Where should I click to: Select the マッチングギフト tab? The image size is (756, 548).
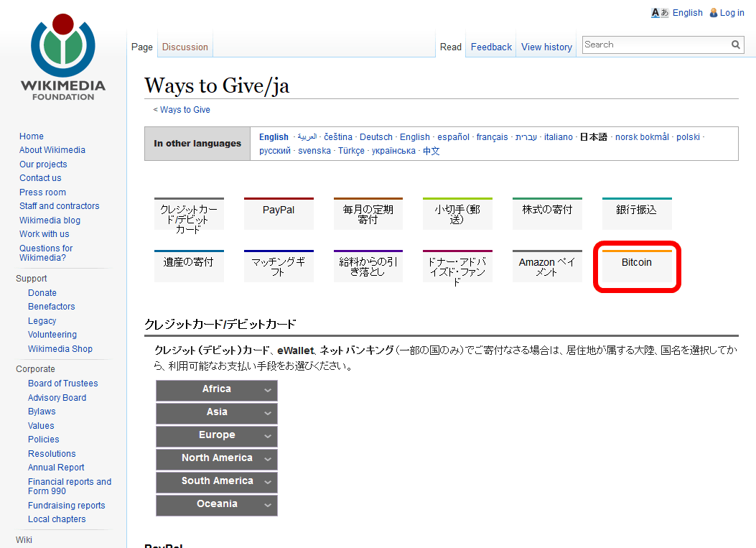pyautogui.click(x=279, y=266)
